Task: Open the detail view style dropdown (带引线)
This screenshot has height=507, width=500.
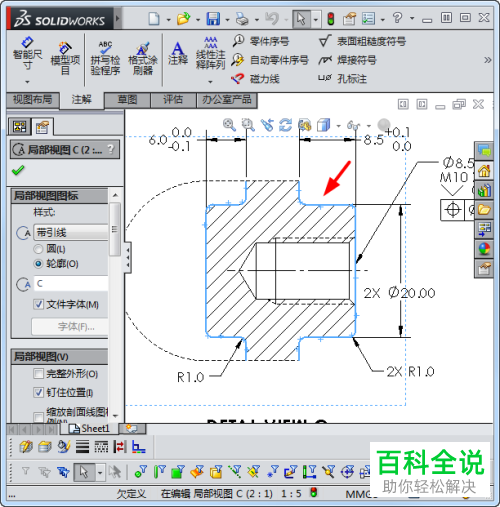Action: pyautogui.click(x=71, y=232)
